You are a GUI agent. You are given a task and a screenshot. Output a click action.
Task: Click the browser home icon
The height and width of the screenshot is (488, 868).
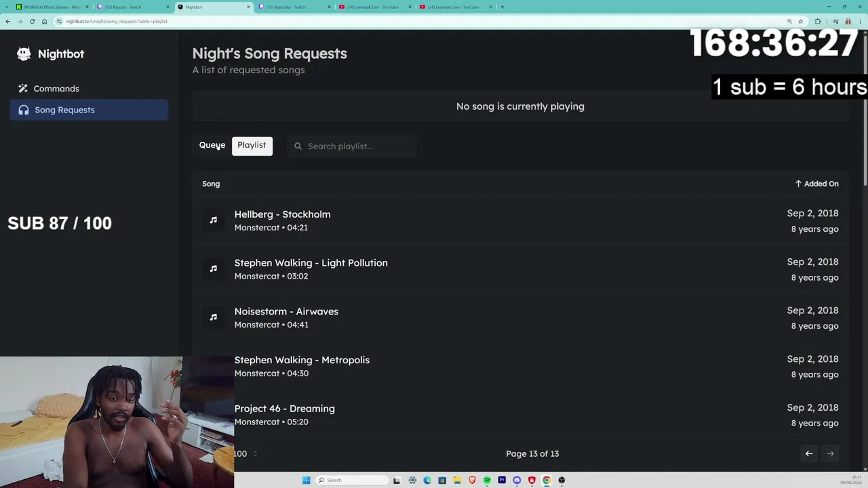44,21
